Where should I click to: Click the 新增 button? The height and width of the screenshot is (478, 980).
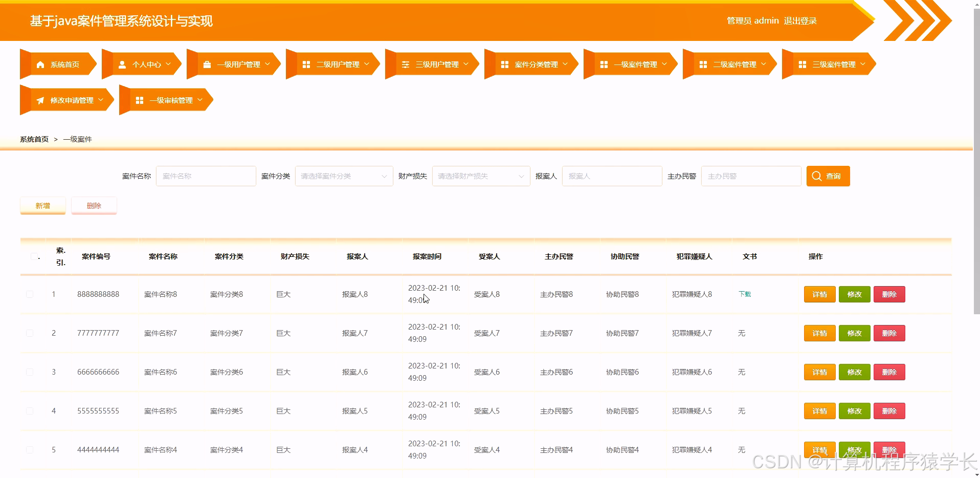coord(42,205)
